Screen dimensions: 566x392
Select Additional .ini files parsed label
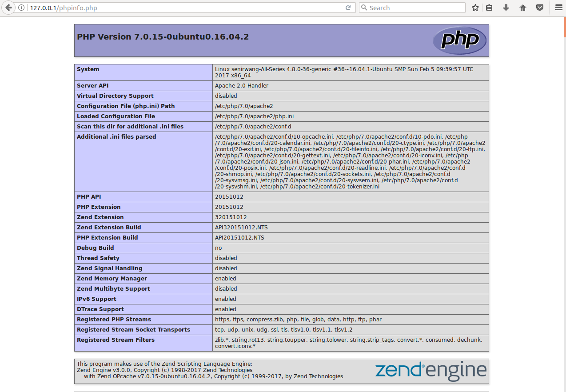tap(116, 137)
